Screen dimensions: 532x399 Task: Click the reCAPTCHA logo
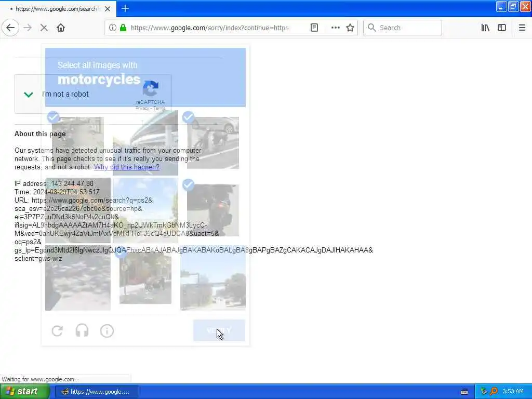click(x=150, y=88)
